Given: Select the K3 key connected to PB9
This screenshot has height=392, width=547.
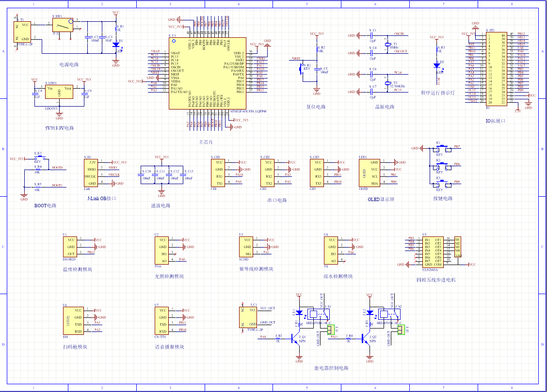Looking at the screenshot, I should 442,184.
